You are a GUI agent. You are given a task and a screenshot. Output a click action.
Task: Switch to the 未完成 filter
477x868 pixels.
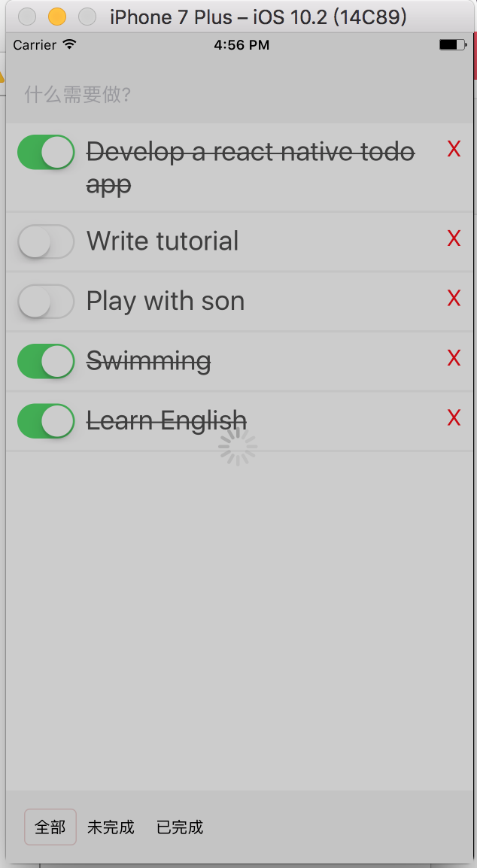tap(111, 827)
